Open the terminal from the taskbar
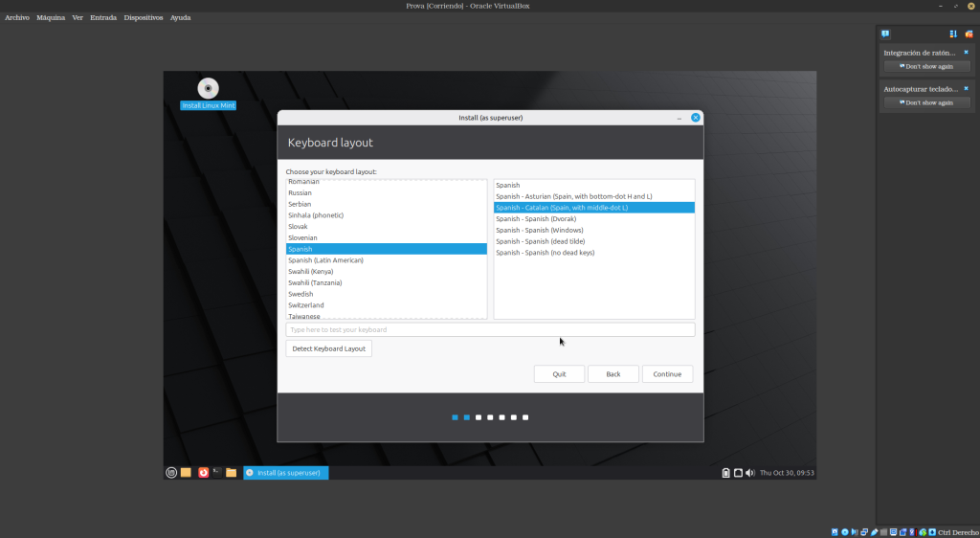 pos(217,472)
